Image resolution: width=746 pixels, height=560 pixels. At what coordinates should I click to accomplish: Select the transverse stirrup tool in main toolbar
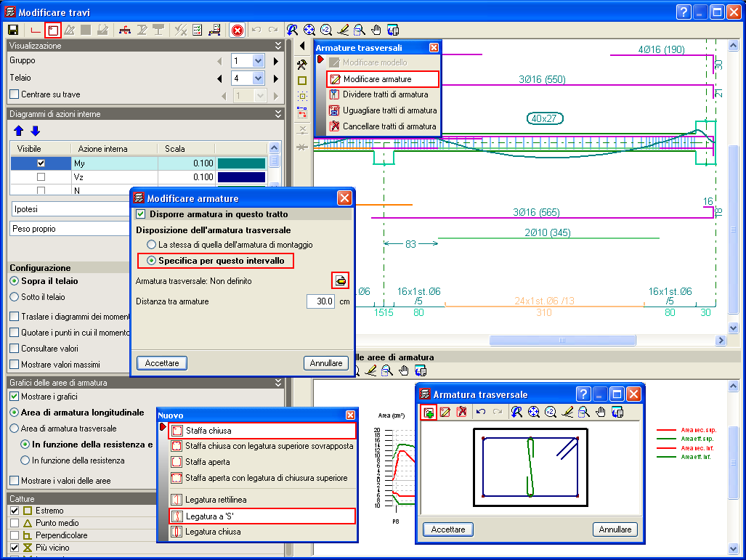pyautogui.click(x=53, y=31)
